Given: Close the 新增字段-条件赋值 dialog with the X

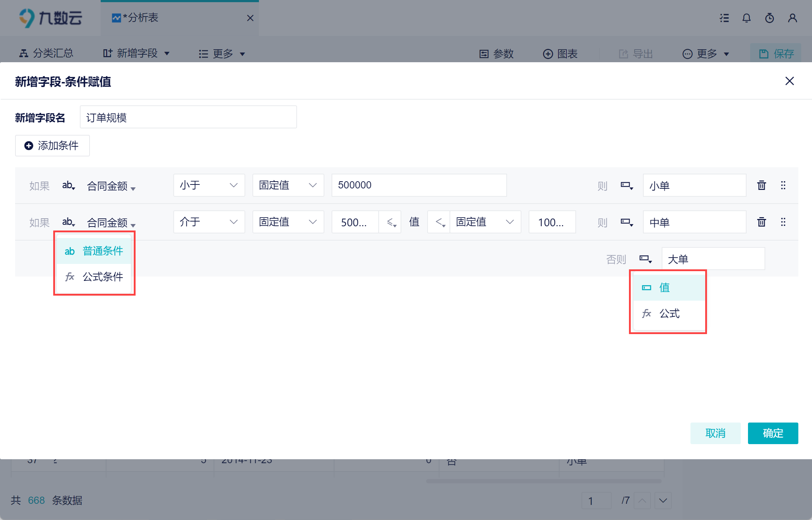Looking at the screenshot, I should [x=789, y=81].
